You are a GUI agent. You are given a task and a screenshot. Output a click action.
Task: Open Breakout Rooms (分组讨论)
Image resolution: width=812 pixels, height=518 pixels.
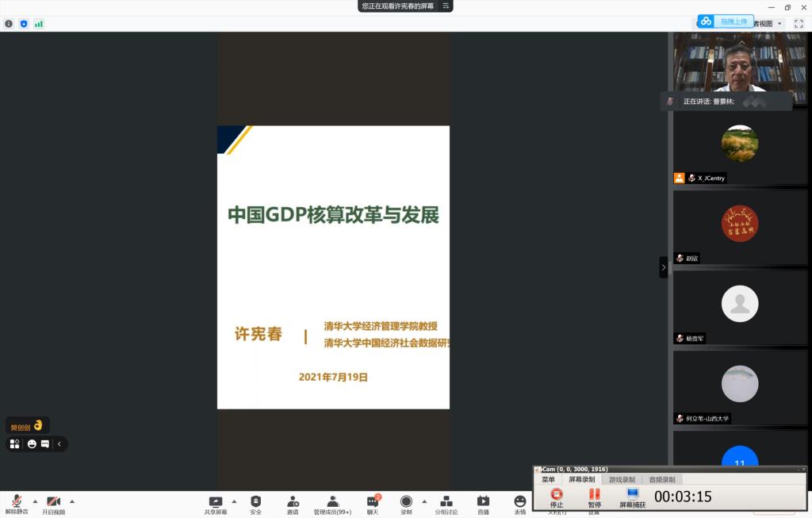tap(446, 504)
